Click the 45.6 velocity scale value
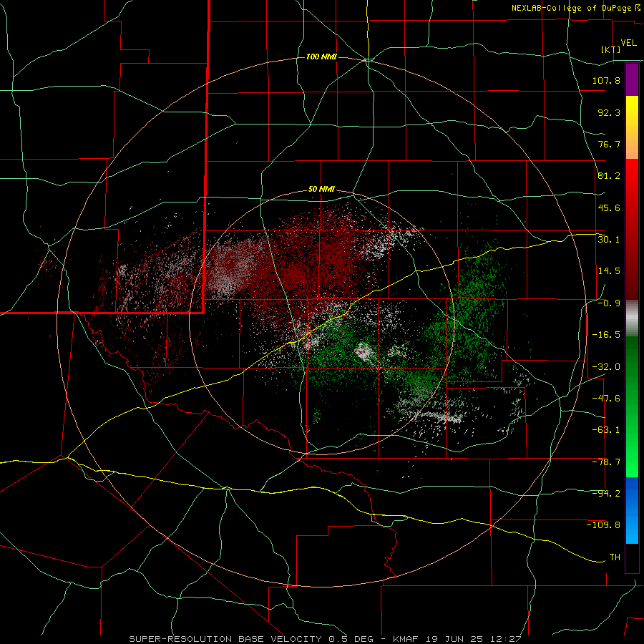 (609, 208)
